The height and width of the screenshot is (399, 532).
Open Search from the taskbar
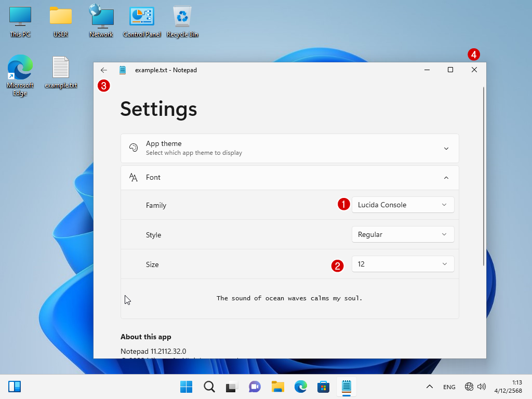tap(209, 387)
